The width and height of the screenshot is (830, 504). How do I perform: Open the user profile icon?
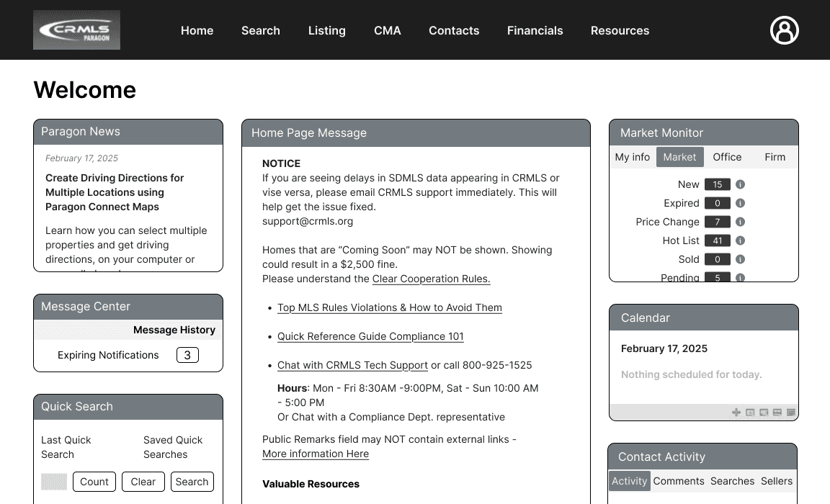click(x=784, y=30)
